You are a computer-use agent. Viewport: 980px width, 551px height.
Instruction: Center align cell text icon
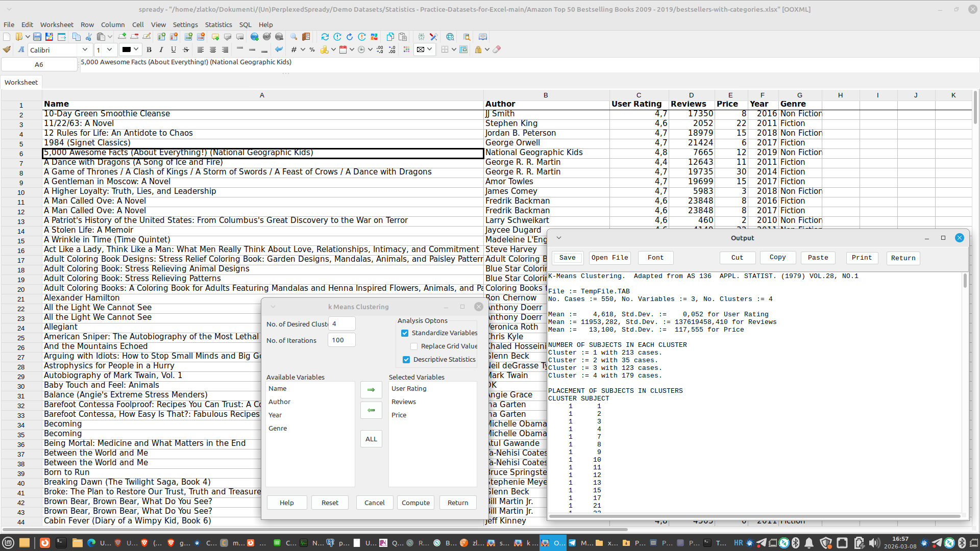pos(213,49)
